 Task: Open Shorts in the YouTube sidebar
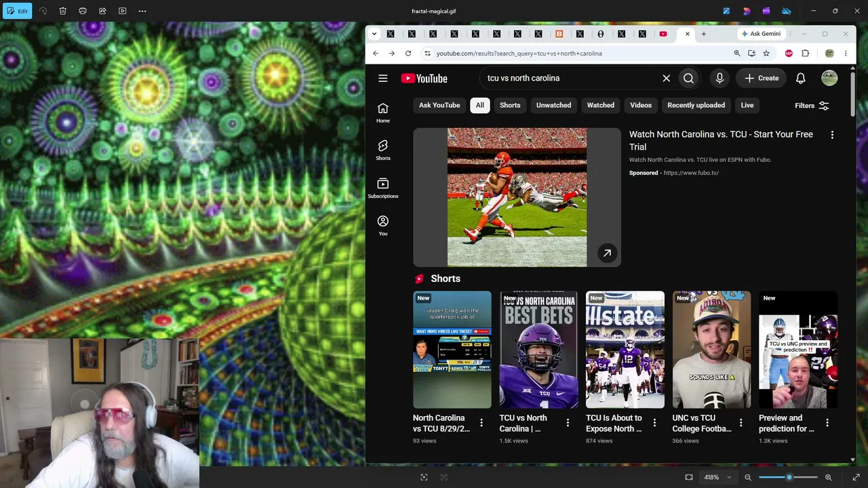(383, 150)
